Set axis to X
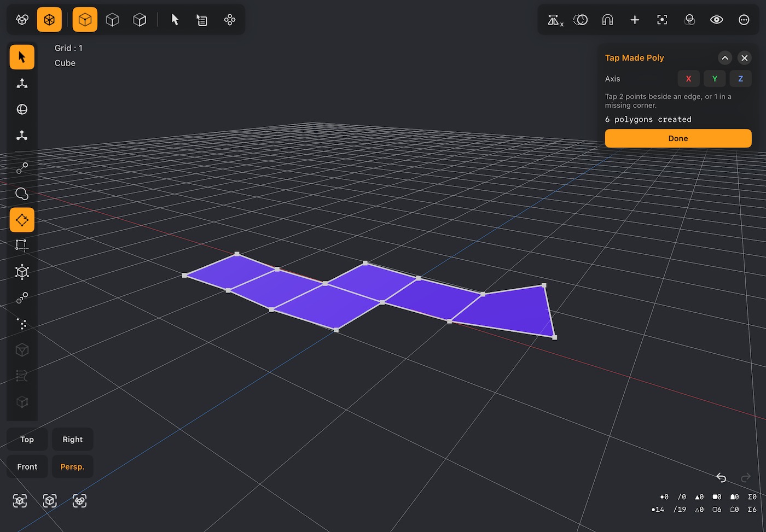This screenshot has width=766, height=532. tap(688, 79)
